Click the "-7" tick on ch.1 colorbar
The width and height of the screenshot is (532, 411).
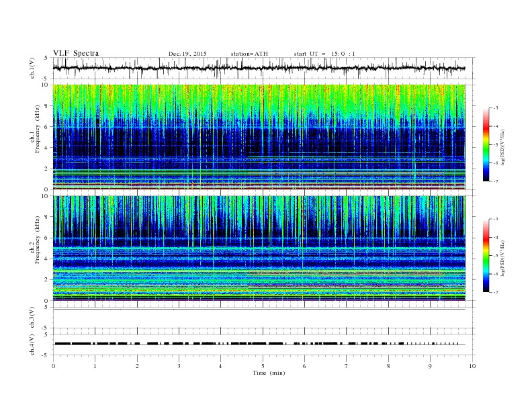[x=495, y=181]
